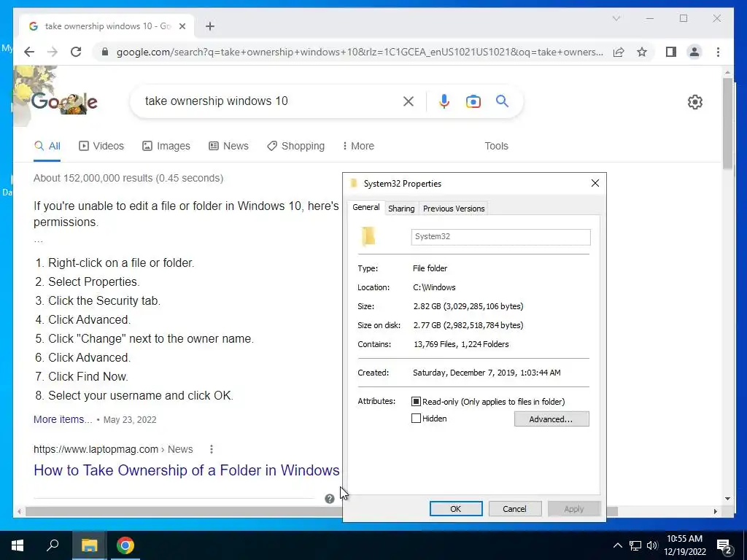Click the Chrome taskbar icon
The image size is (747, 560).
pos(125,545)
